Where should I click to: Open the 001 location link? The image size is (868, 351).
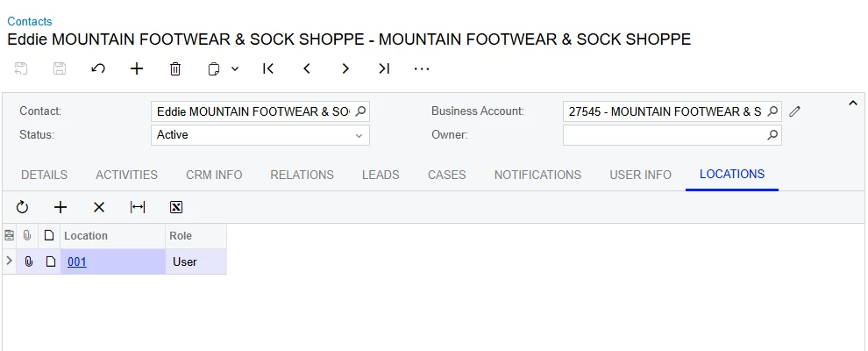click(77, 261)
